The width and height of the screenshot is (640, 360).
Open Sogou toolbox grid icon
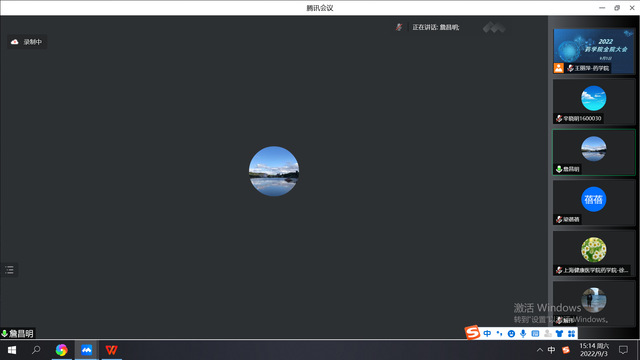click(x=571, y=334)
